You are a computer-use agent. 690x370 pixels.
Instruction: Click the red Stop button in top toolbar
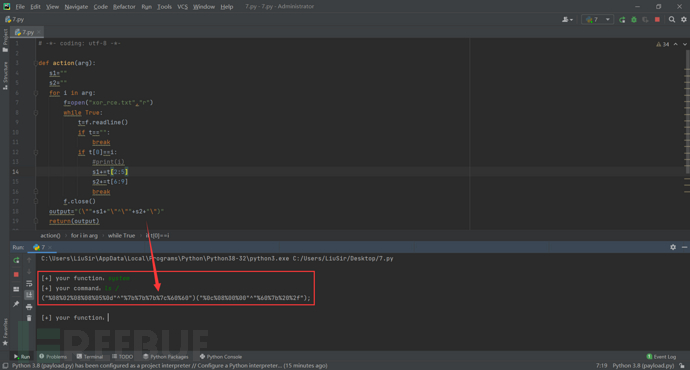657,20
